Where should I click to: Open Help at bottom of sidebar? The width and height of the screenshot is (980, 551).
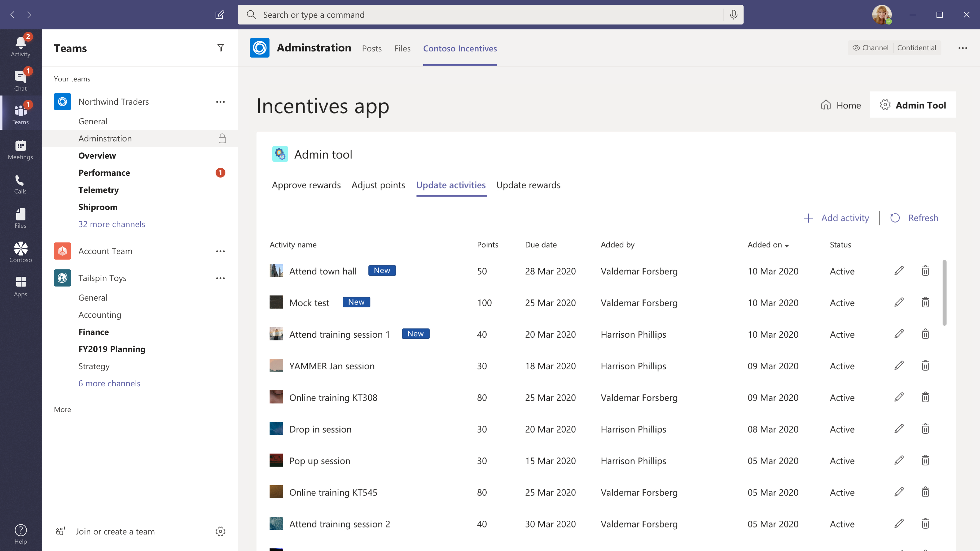point(21,534)
